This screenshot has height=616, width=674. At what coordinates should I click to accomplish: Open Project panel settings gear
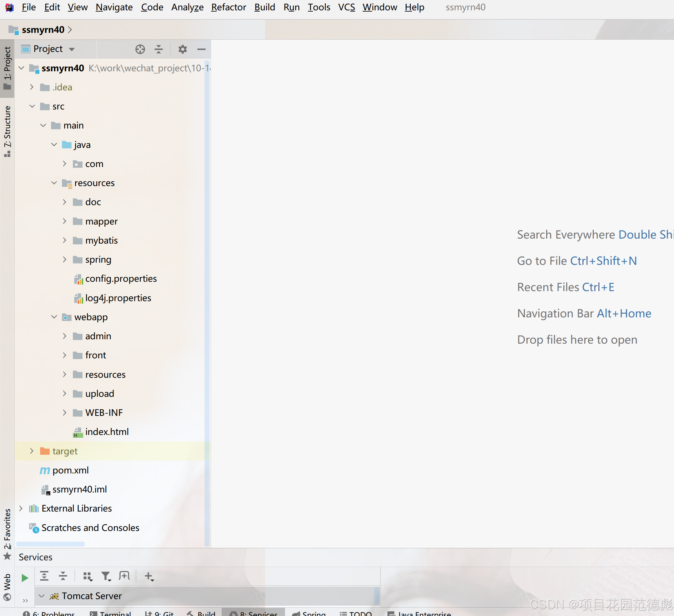183,49
